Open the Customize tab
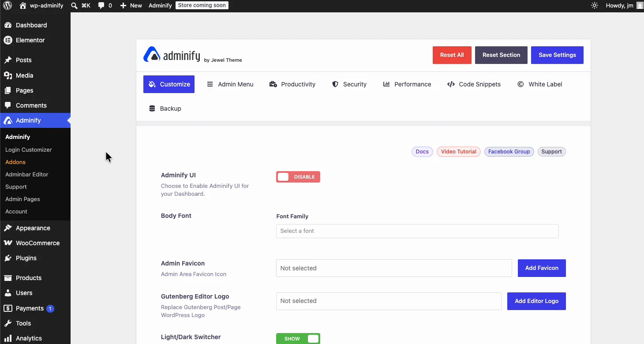Screen dimensions: 644x344 click(169, 84)
